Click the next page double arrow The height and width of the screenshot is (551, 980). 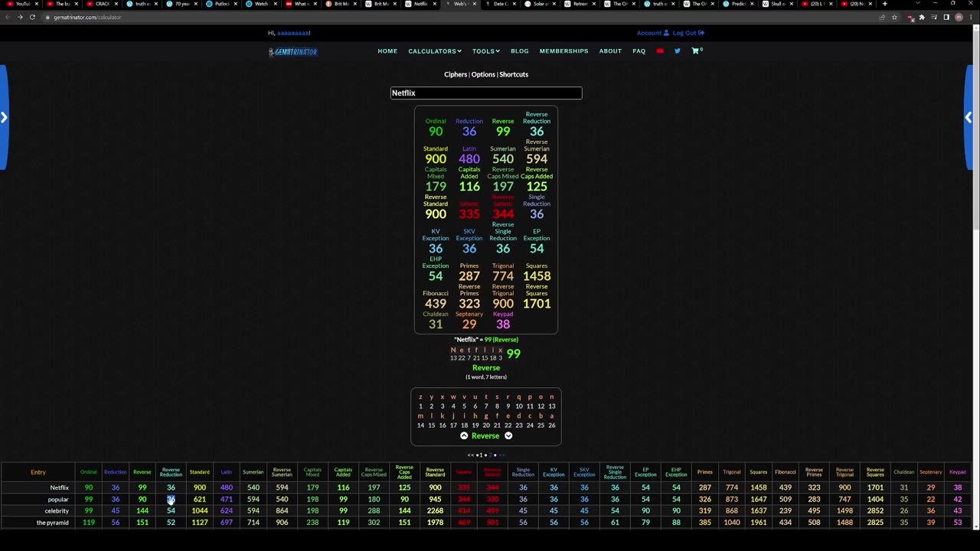tap(501, 455)
